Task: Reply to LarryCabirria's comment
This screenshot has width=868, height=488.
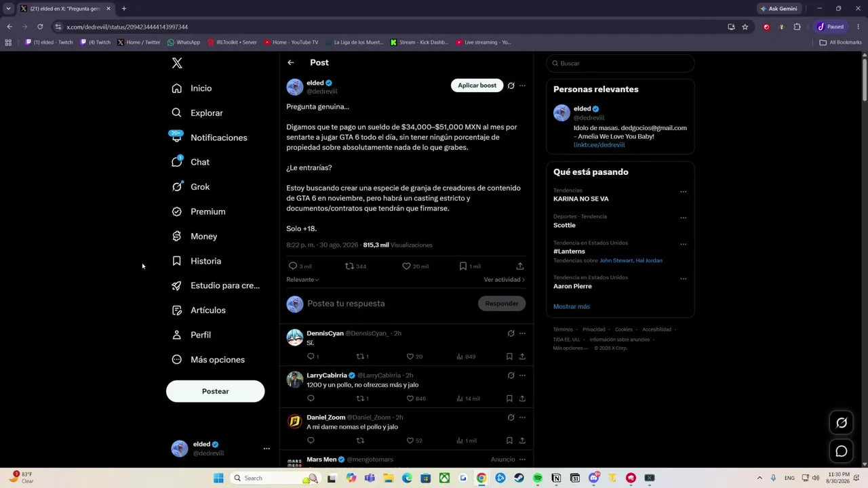Action: click(x=311, y=399)
